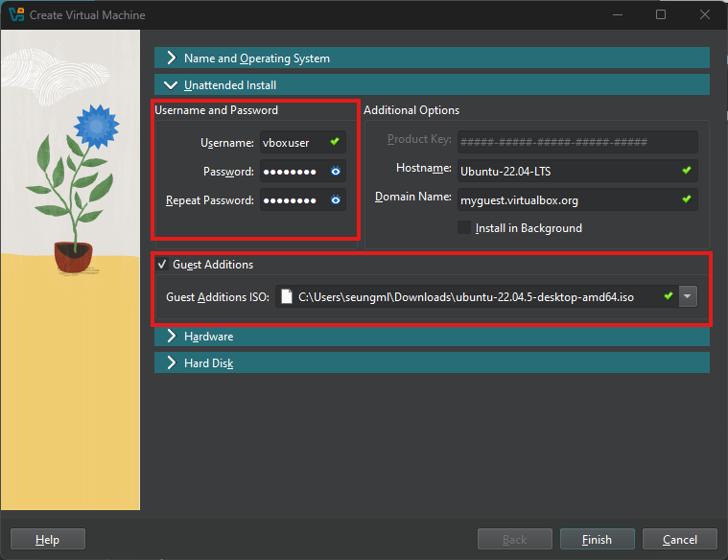The width and height of the screenshot is (728, 560).
Task: Toggle Repeat Password visibility eye icon
Action: click(x=336, y=200)
